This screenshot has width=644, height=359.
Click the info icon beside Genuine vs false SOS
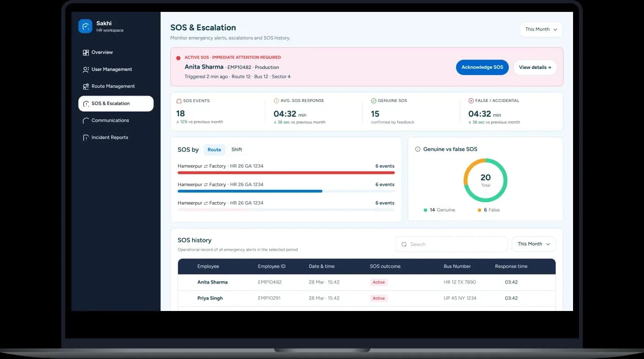(417, 149)
